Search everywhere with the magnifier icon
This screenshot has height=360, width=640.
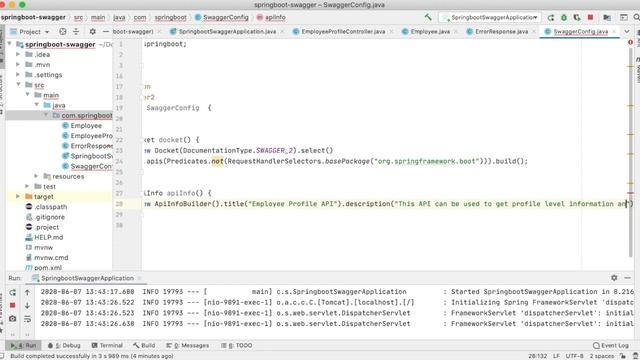tap(636, 18)
